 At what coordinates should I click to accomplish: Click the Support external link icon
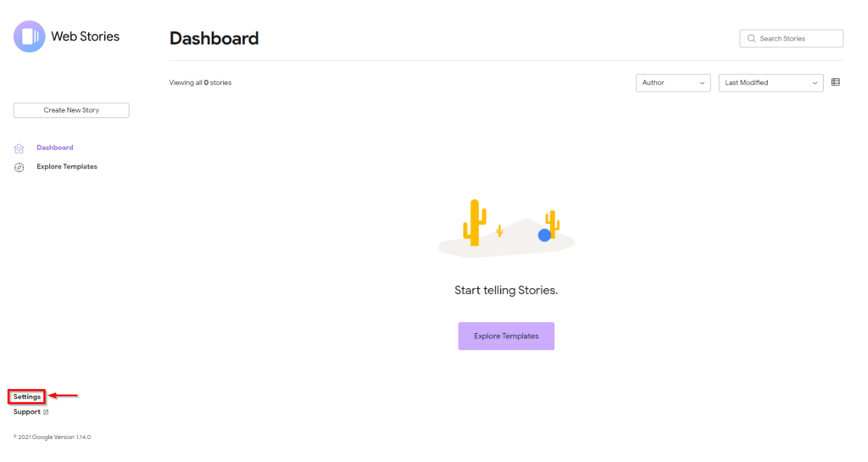click(46, 412)
